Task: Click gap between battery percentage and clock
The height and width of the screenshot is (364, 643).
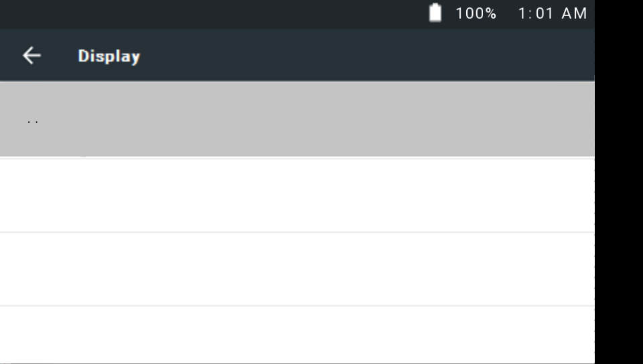Action: 507,13
